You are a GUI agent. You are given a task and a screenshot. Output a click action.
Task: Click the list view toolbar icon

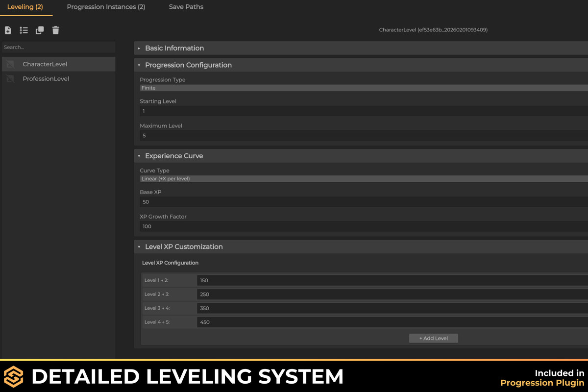pos(24,30)
